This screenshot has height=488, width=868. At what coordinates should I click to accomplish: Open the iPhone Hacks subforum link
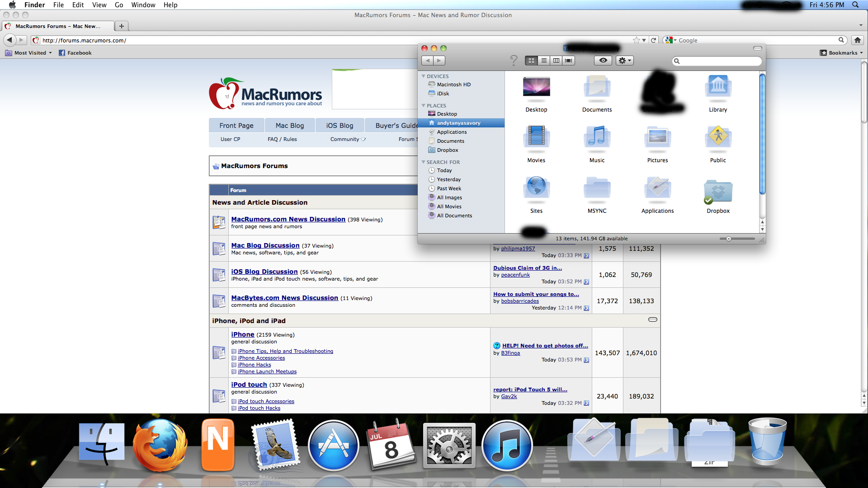255,365
